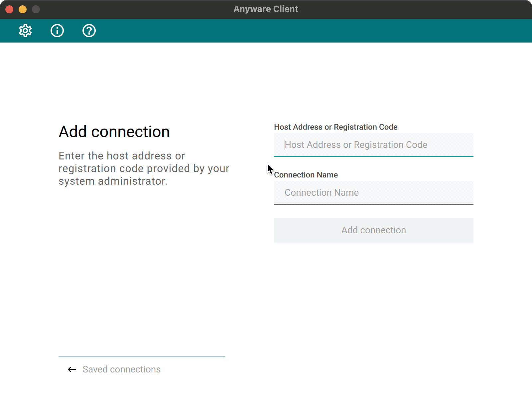532x412 pixels.
Task: Return to the Saved connections list
Action: pyautogui.click(x=121, y=369)
